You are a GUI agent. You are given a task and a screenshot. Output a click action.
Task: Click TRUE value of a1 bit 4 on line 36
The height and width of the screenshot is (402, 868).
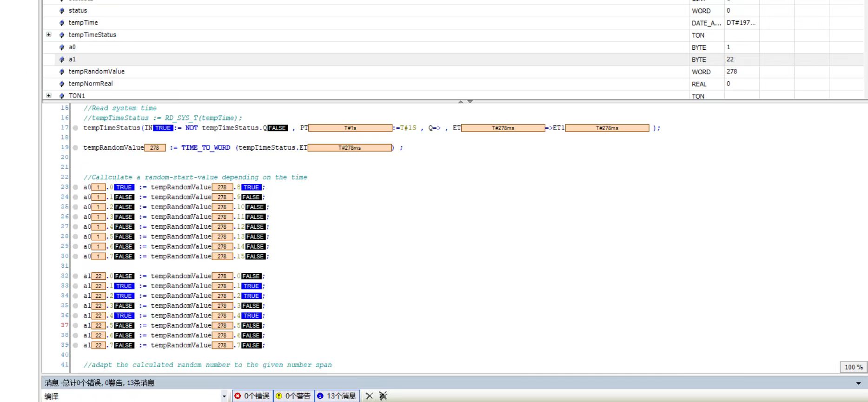click(124, 316)
